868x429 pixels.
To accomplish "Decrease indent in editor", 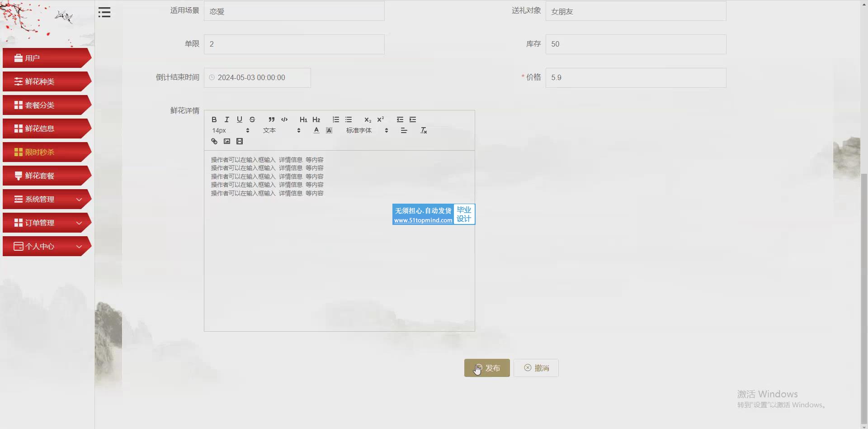I will point(400,119).
